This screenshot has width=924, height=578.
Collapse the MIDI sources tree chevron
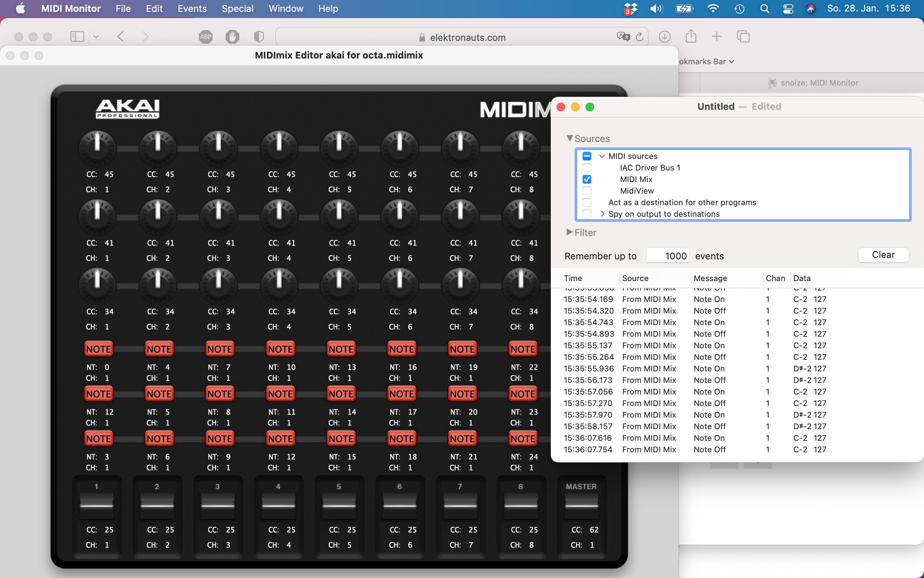point(602,156)
